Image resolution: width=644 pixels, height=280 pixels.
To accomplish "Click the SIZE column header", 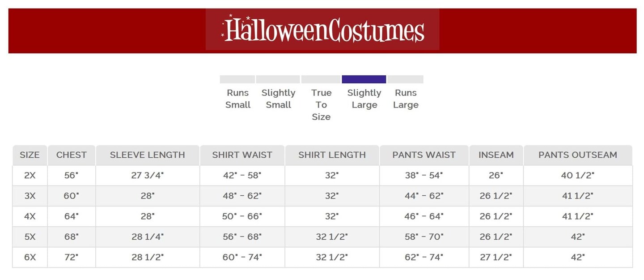I will (30, 155).
